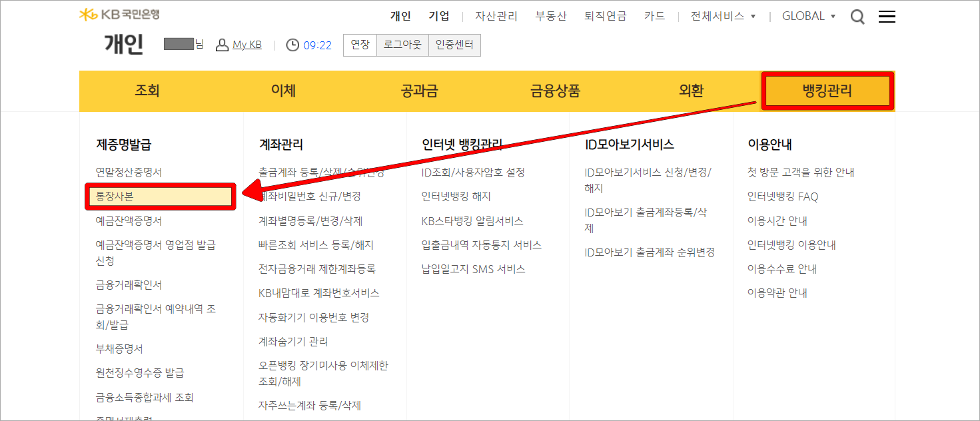The image size is (980, 421).
Task: Open the 외환 main menu
Action: 691,91
